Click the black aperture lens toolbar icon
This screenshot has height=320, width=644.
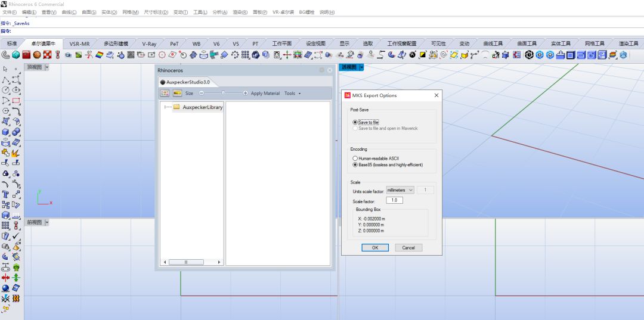529,55
